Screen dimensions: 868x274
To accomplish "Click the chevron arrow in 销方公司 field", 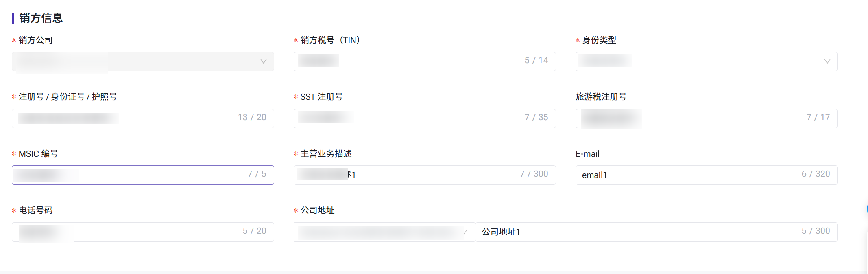I will click(x=263, y=61).
